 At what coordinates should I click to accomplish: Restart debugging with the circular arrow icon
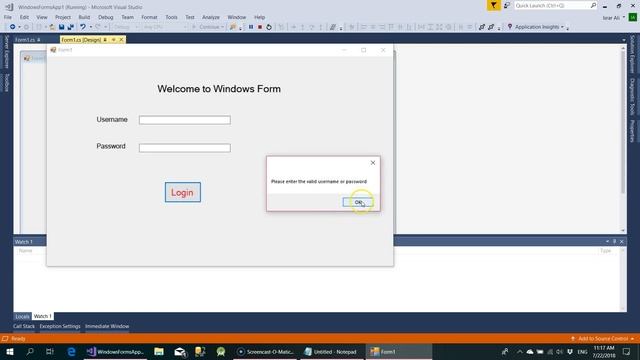tap(269, 27)
